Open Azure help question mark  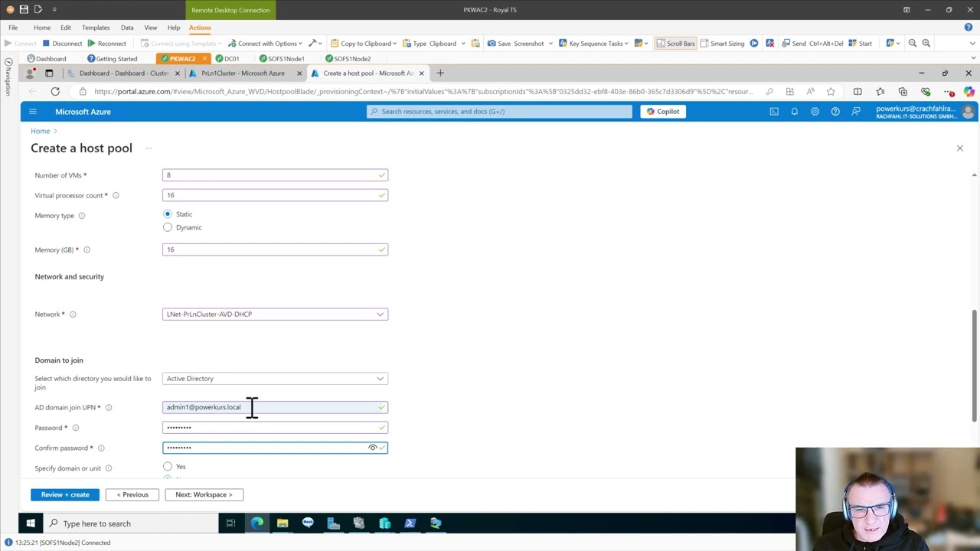point(835,112)
